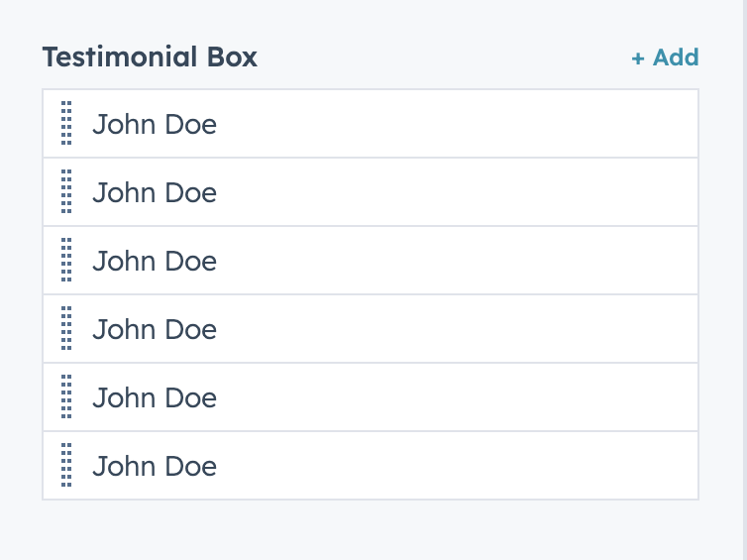Click the Testimonial Box section heading
The width and height of the screenshot is (747, 560).
(x=150, y=57)
